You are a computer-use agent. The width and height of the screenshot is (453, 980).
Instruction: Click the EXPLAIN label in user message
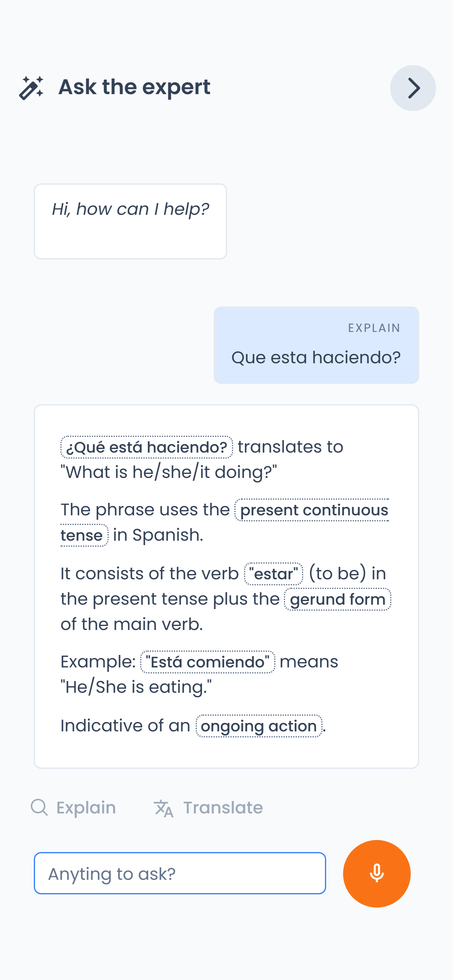coord(374,328)
